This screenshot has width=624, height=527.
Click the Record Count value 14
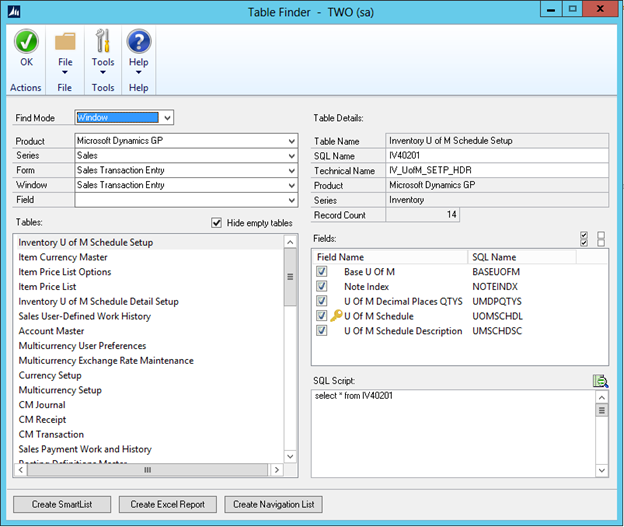coord(422,215)
